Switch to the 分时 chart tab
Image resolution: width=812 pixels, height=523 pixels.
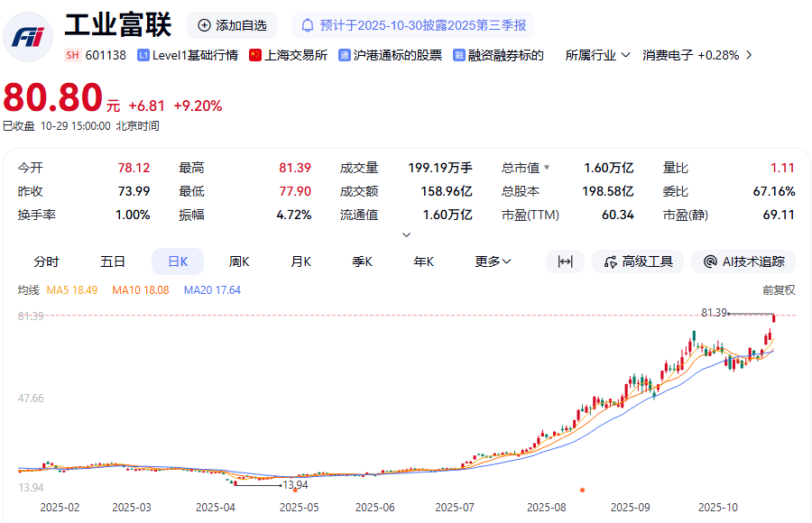46,261
